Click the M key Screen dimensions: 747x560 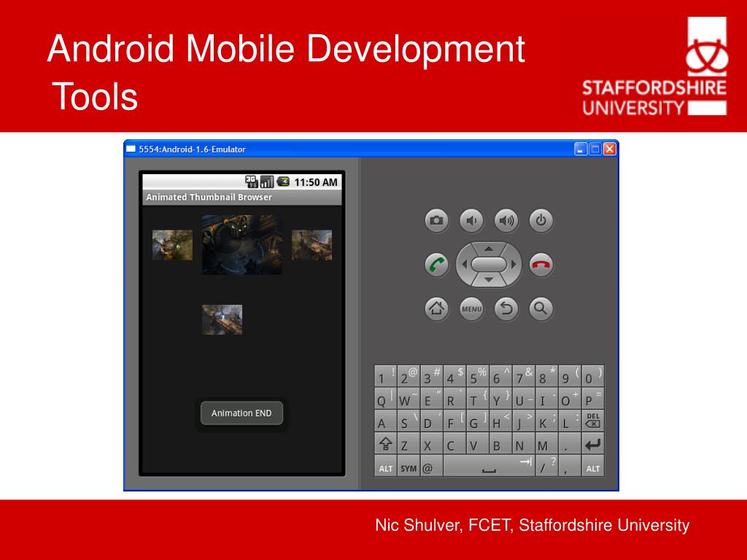coord(546,444)
